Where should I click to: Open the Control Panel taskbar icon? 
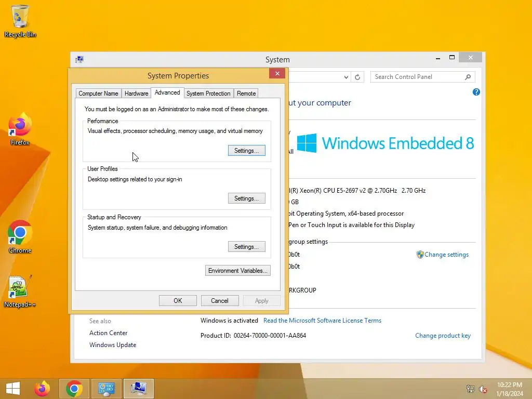(x=107, y=389)
